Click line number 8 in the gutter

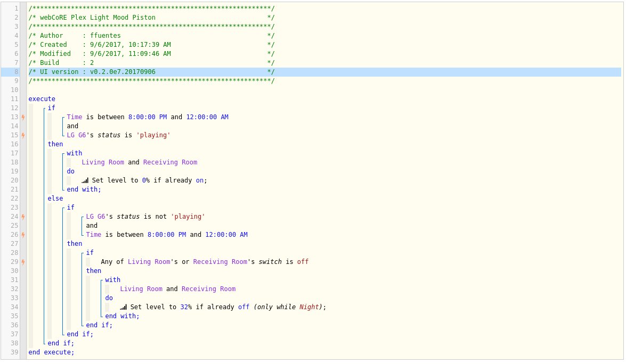(x=17, y=72)
